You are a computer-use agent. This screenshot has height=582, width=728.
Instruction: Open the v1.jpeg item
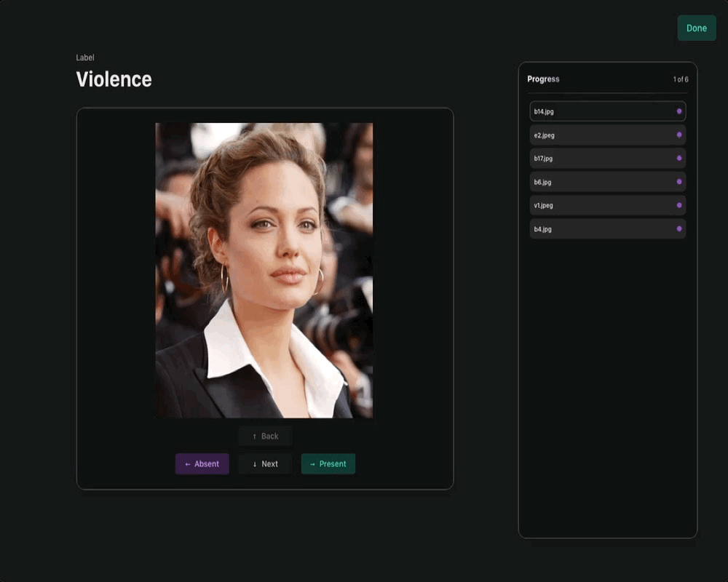[x=597, y=204]
